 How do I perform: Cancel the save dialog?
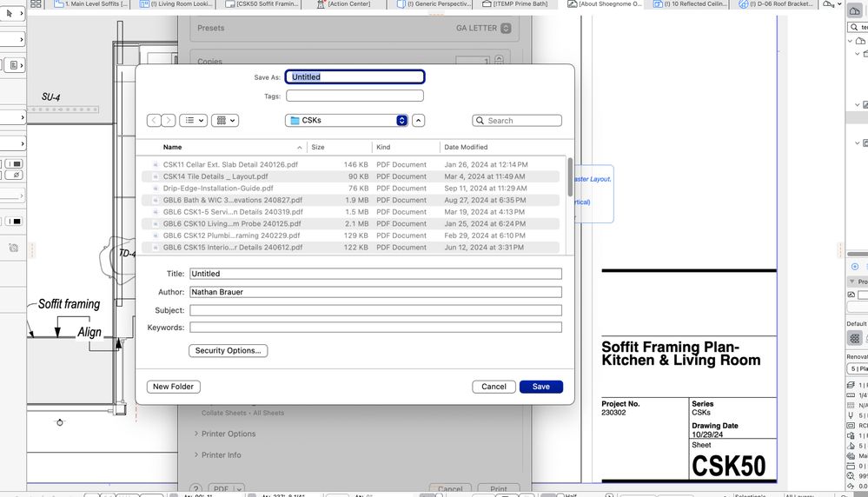[x=494, y=387]
